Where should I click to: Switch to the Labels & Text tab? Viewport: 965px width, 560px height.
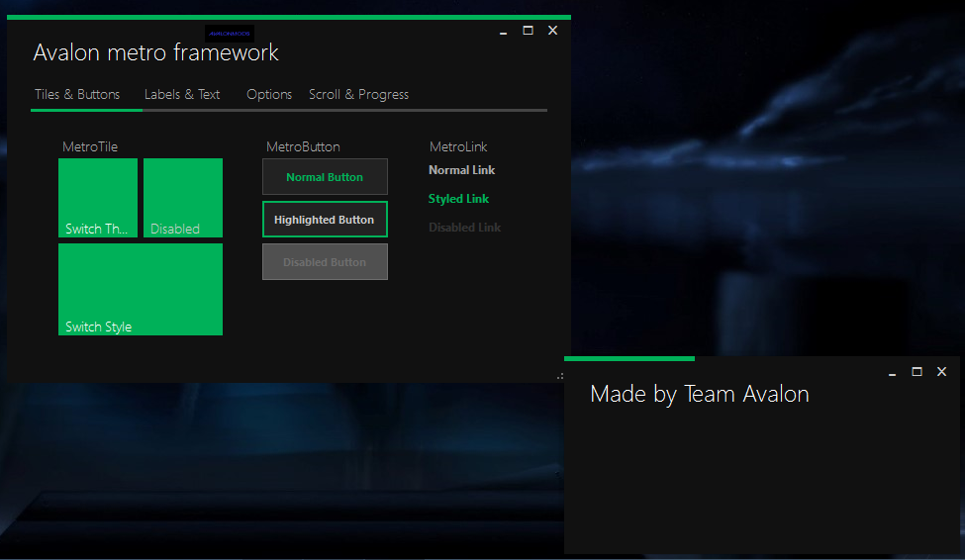click(x=182, y=95)
